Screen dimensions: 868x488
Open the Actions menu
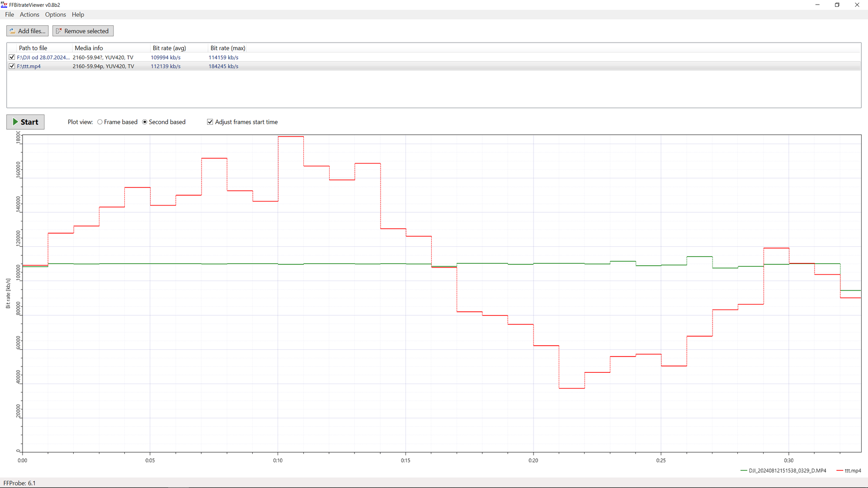29,14
